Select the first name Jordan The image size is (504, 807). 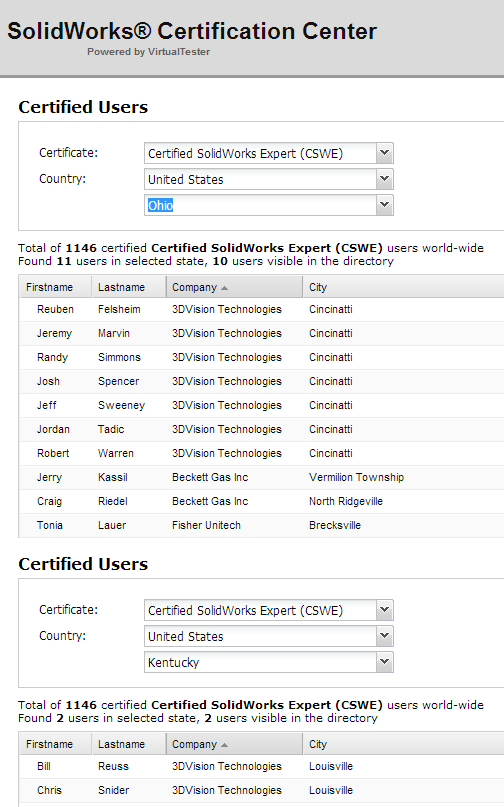[x=53, y=429]
